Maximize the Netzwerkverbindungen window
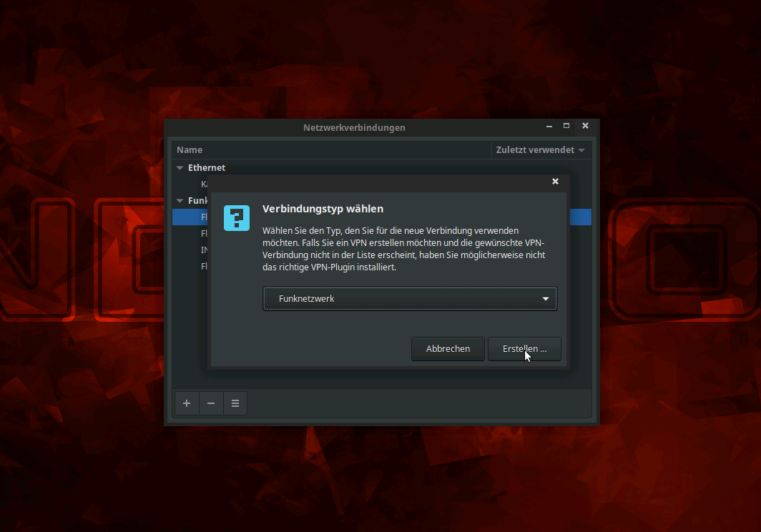Viewport: 761px width, 532px height. pos(566,126)
